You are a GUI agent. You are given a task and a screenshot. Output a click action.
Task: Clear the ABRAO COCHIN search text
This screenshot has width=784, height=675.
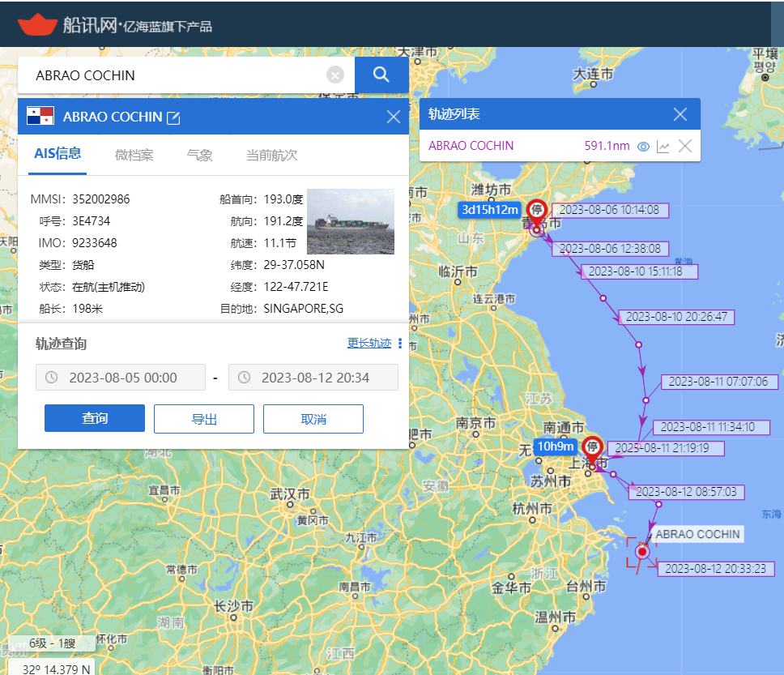pos(335,75)
